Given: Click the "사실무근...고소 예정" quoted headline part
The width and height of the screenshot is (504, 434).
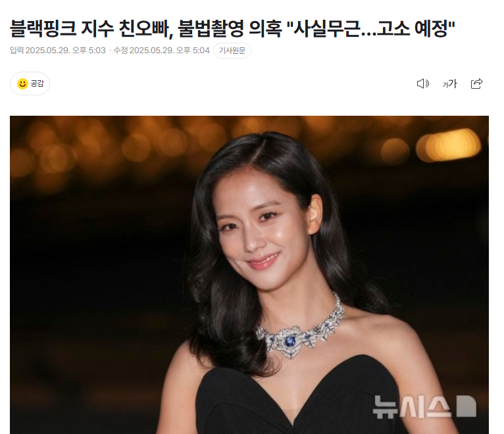Looking at the screenshot, I should point(370,28).
